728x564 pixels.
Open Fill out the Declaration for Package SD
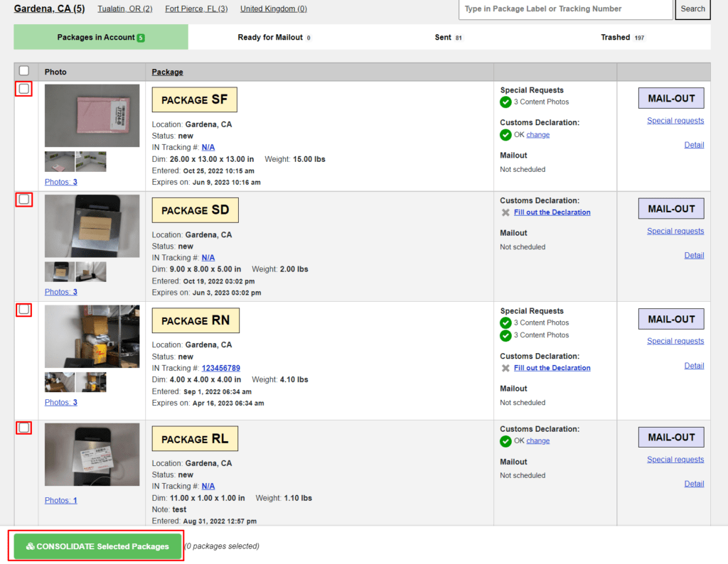552,212
